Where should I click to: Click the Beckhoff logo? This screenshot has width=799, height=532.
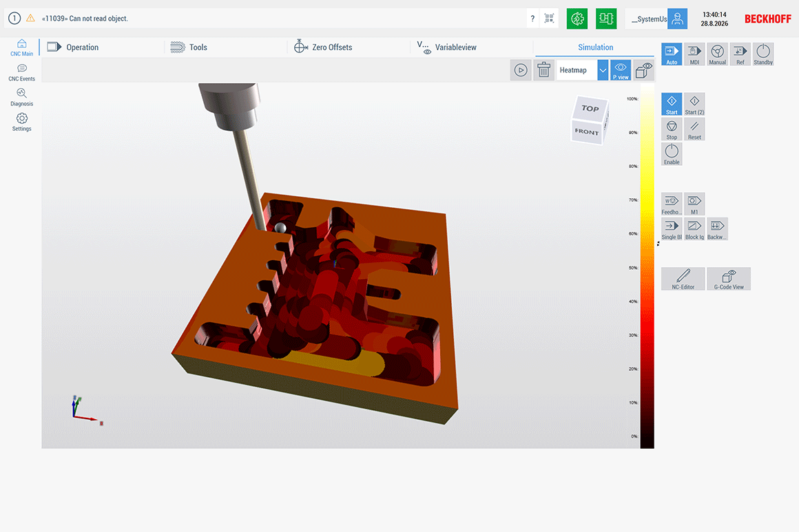click(767, 19)
